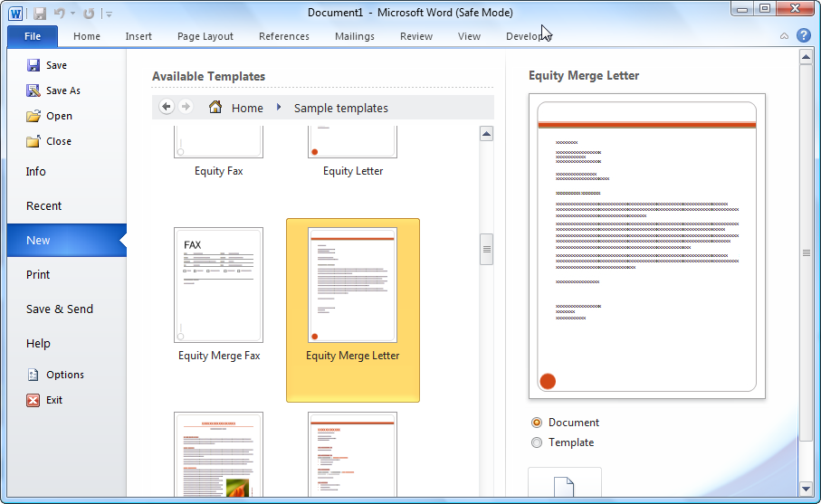This screenshot has width=821, height=504.
Task: Expand the breadcrumb arrow after Home
Action: [279, 108]
